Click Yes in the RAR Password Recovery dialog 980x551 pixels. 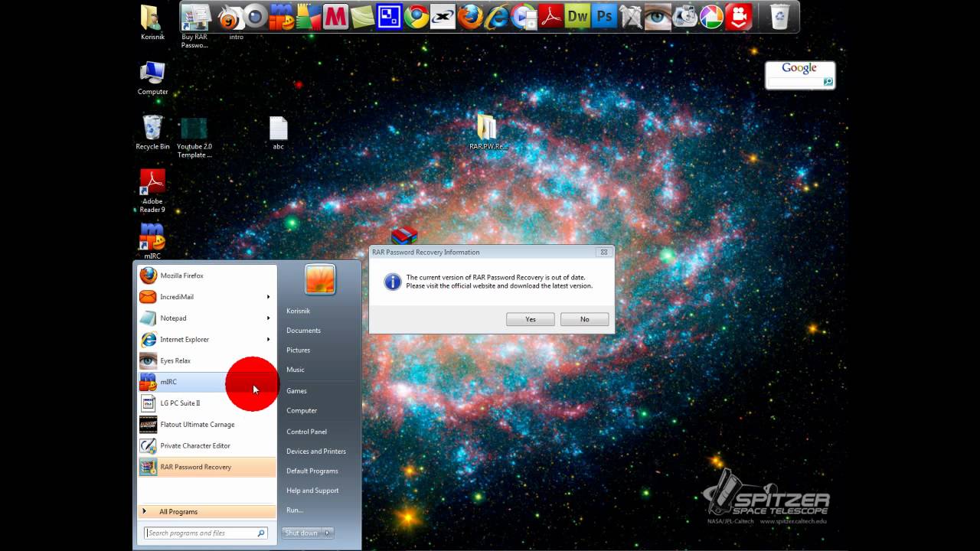pos(531,319)
